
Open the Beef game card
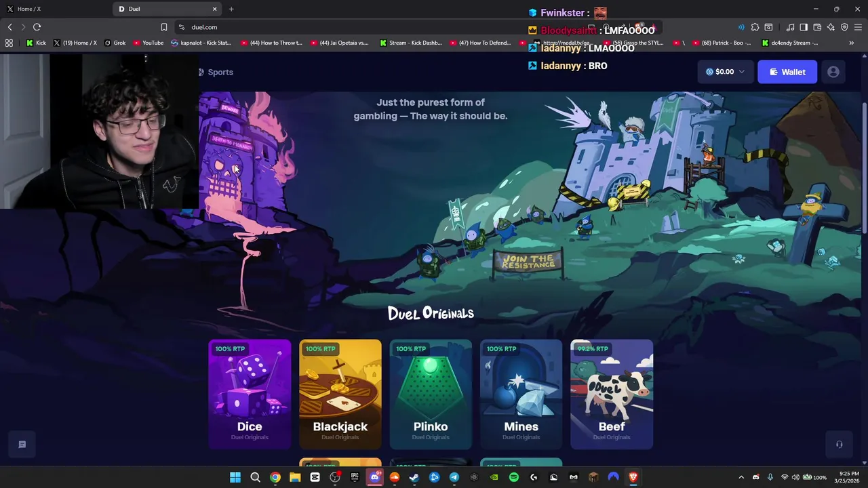[x=612, y=394]
